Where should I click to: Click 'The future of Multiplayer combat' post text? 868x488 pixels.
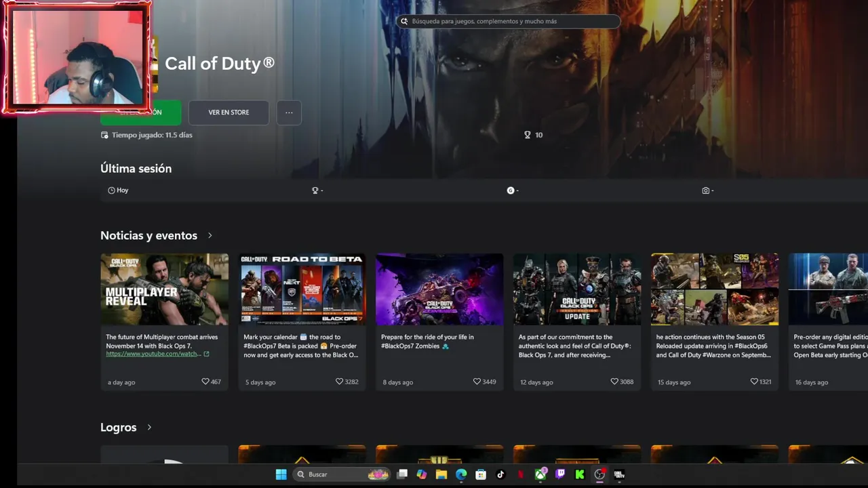coord(162,341)
